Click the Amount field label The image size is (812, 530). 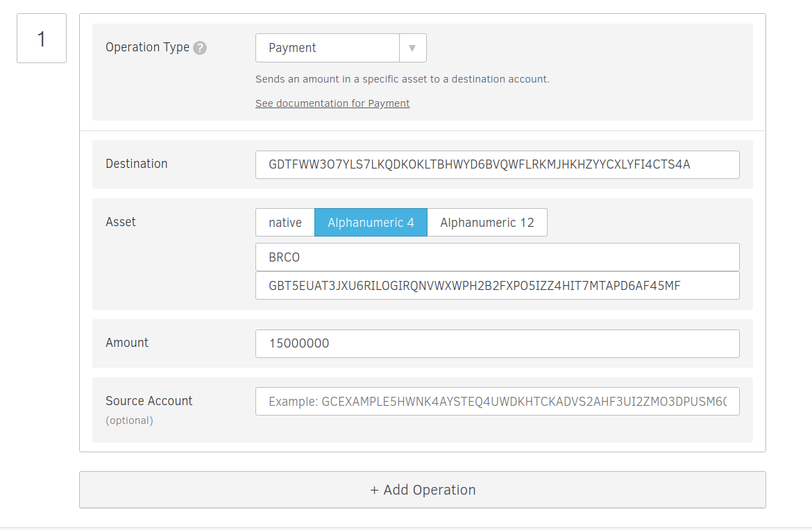coord(127,343)
